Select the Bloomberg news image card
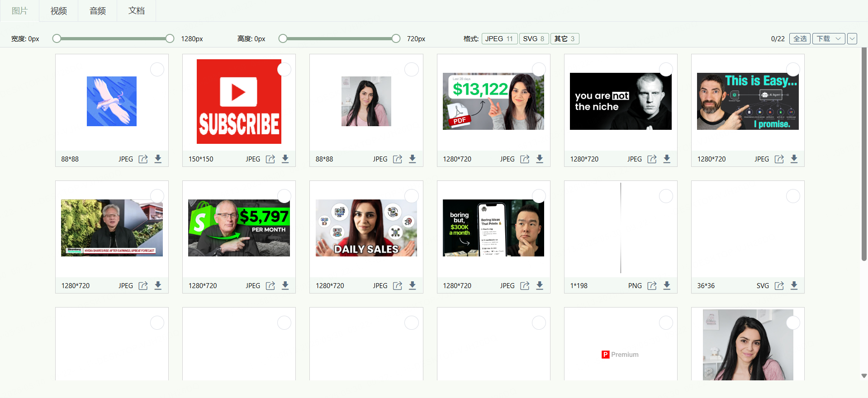The height and width of the screenshot is (398, 868). (157, 196)
